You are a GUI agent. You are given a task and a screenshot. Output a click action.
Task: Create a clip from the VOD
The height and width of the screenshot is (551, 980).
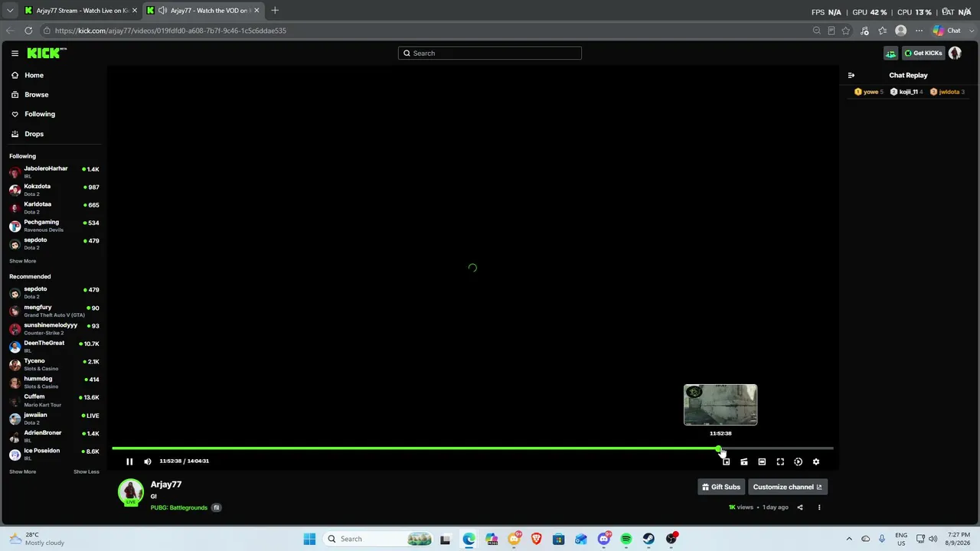pyautogui.click(x=744, y=461)
